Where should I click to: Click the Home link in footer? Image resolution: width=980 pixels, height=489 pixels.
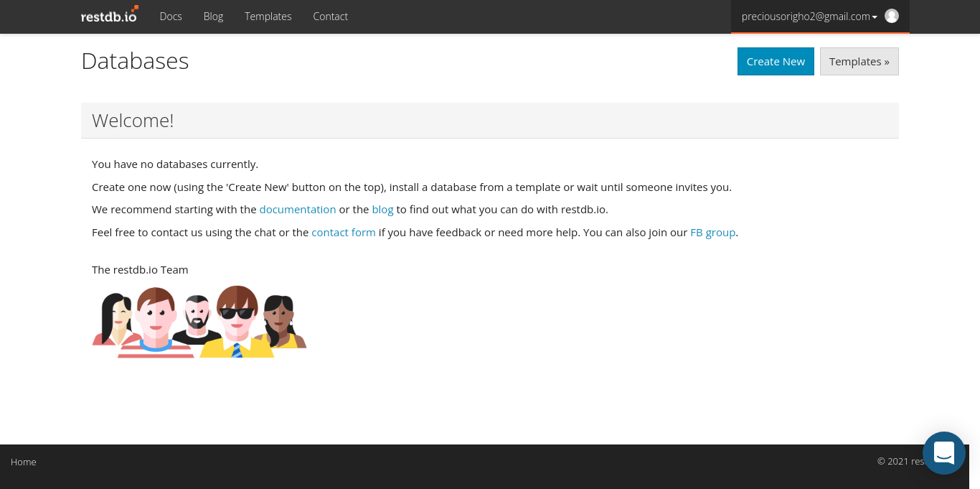click(x=23, y=462)
